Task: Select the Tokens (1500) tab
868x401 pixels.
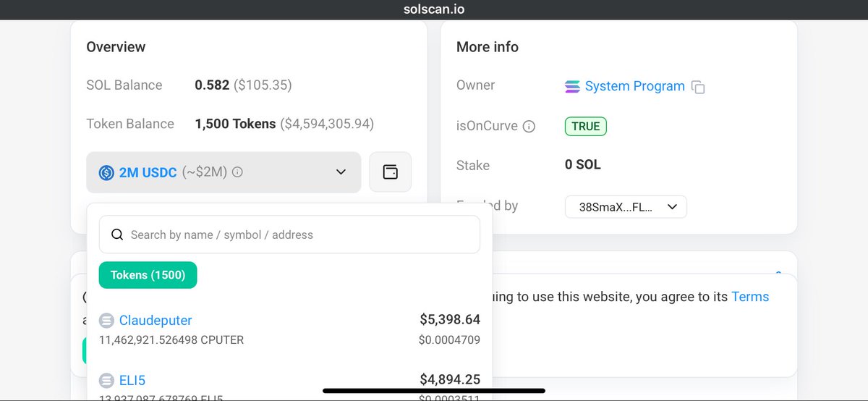Action: point(148,275)
